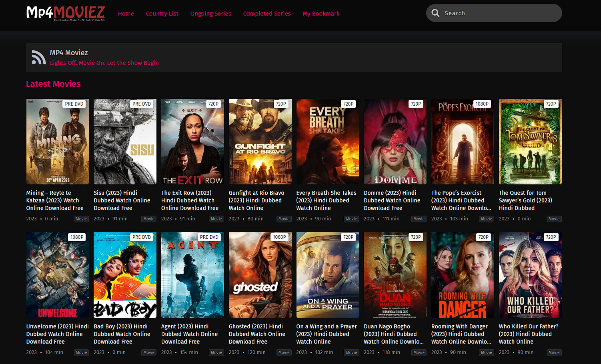The height and width of the screenshot is (364, 601).
Task: Click 1080P badge on Pope's Exorcist poster
Action: click(482, 104)
